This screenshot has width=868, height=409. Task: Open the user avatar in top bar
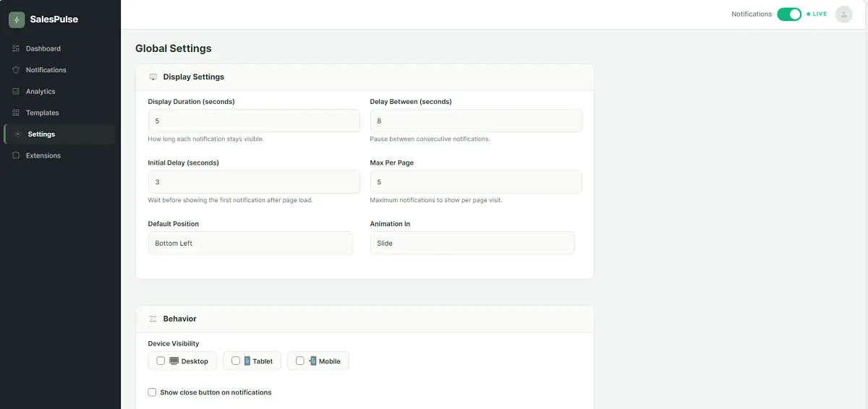[843, 14]
